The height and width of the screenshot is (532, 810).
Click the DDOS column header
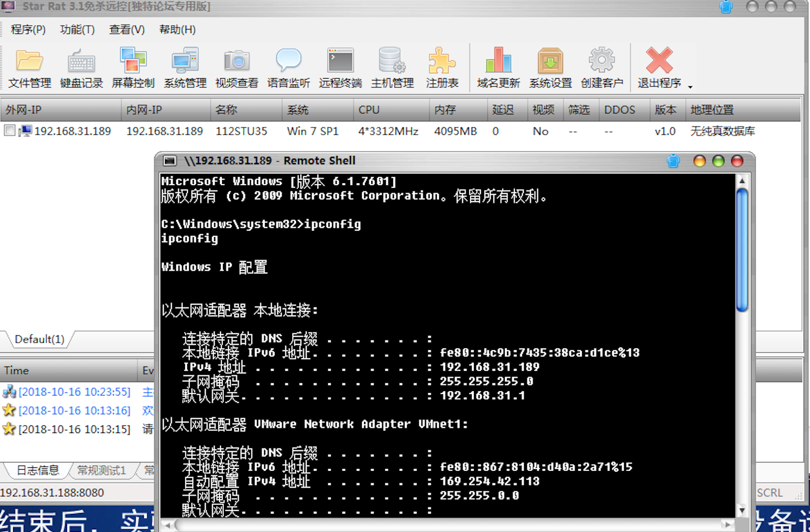click(624, 110)
